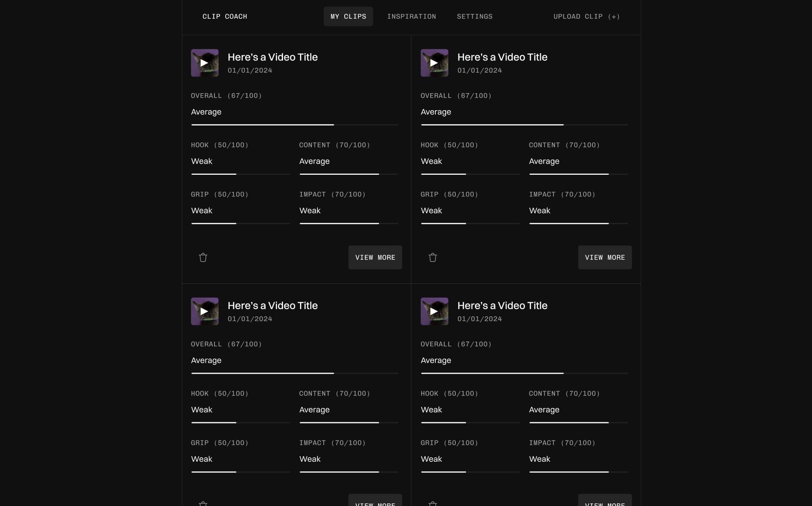Play the bottom-left video thumbnail
The height and width of the screenshot is (506, 812).
[x=205, y=311]
